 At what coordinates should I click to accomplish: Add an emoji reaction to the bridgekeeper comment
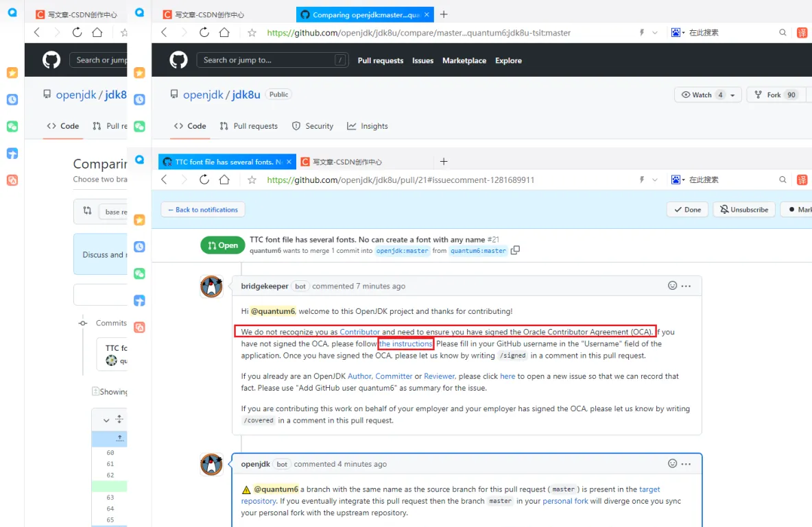672,286
